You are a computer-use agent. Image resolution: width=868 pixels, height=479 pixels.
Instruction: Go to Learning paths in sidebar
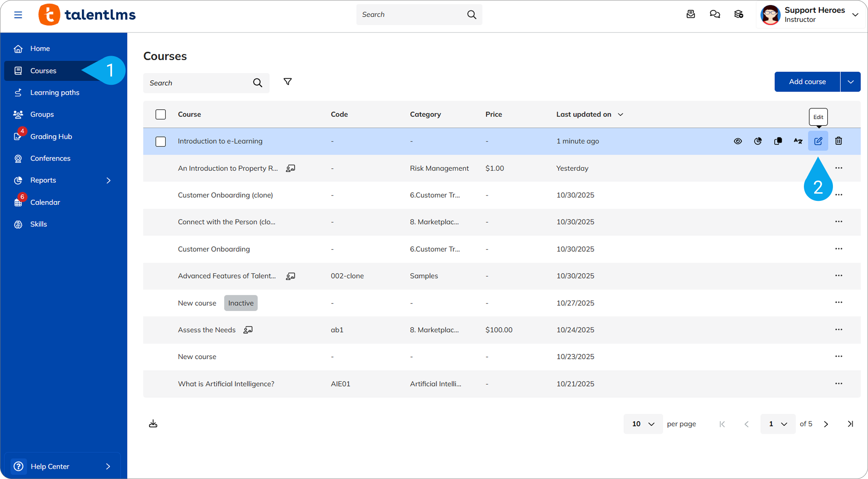(x=55, y=92)
